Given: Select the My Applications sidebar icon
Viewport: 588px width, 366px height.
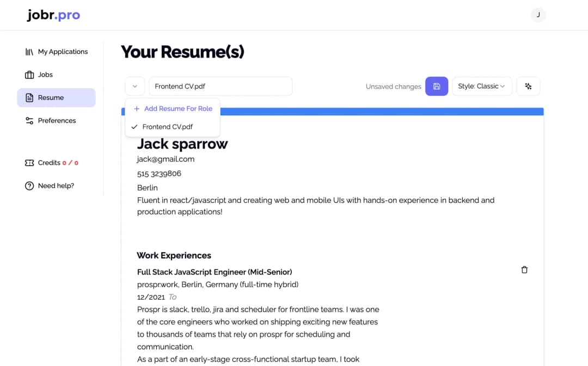Looking at the screenshot, I should (x=29, y=51).
